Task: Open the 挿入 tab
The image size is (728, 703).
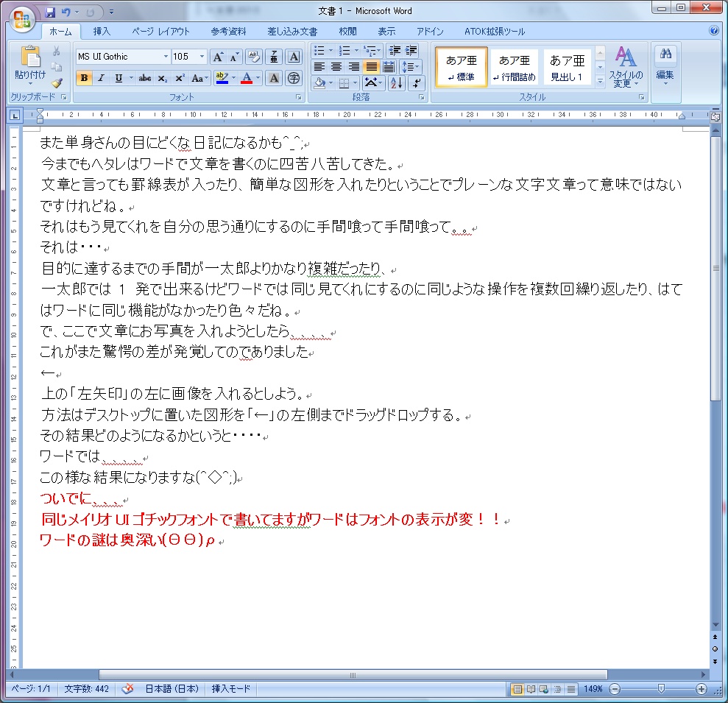Action: pyautogui.click(x=102, y=32)
